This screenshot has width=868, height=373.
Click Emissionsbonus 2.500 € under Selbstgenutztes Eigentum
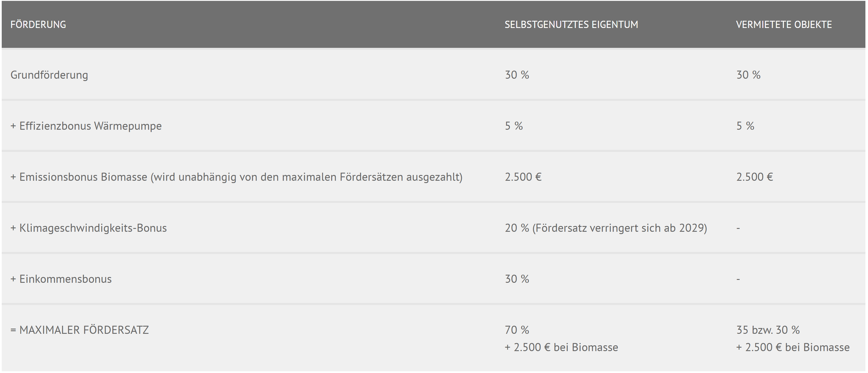[x=523, y=177]
